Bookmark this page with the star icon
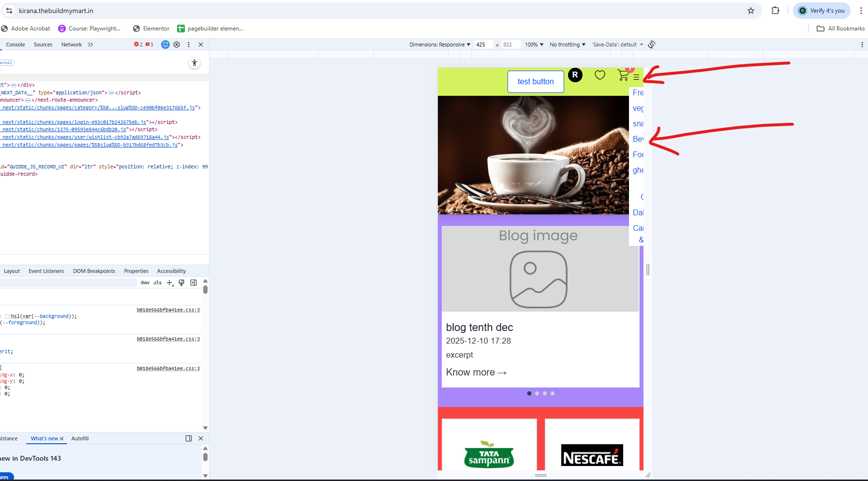Image resolution: width=868 pixels, height=481 pixels. tap(751, 11)
